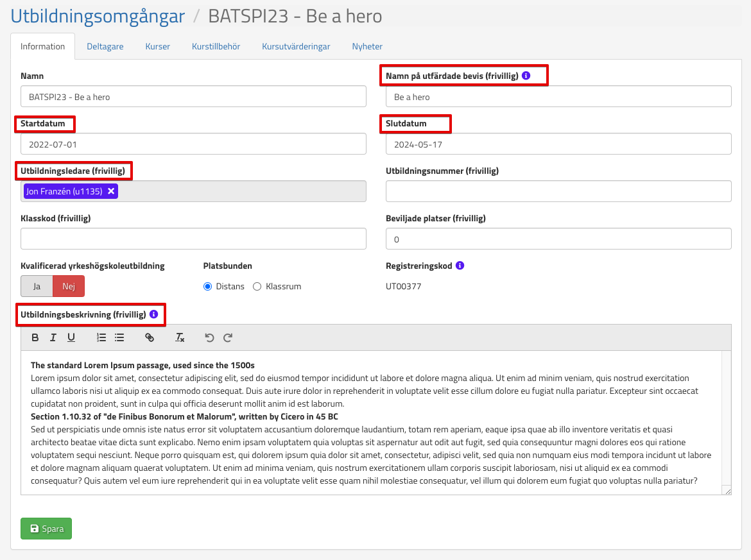751x560 pixels.
Task: Set Kvalificerad yrkeshögskoleutbildning to Nej
Action: (69, 286)
